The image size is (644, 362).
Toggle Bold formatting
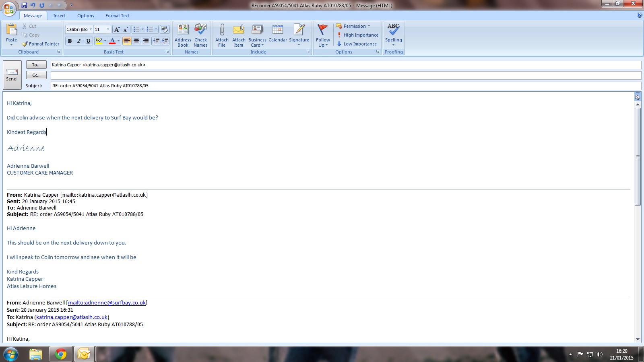point(70,41)
